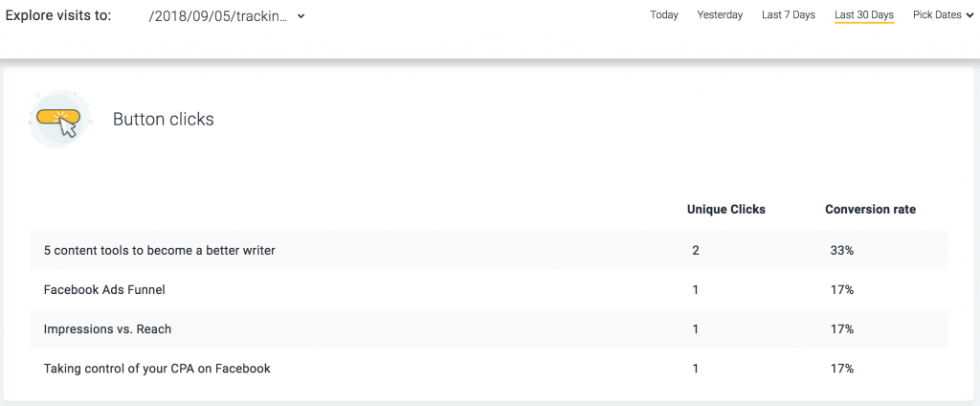Click Facebook Ads Funnel's 17% conversion value
This screenshot has height=406, width=980.
[842, 289]
